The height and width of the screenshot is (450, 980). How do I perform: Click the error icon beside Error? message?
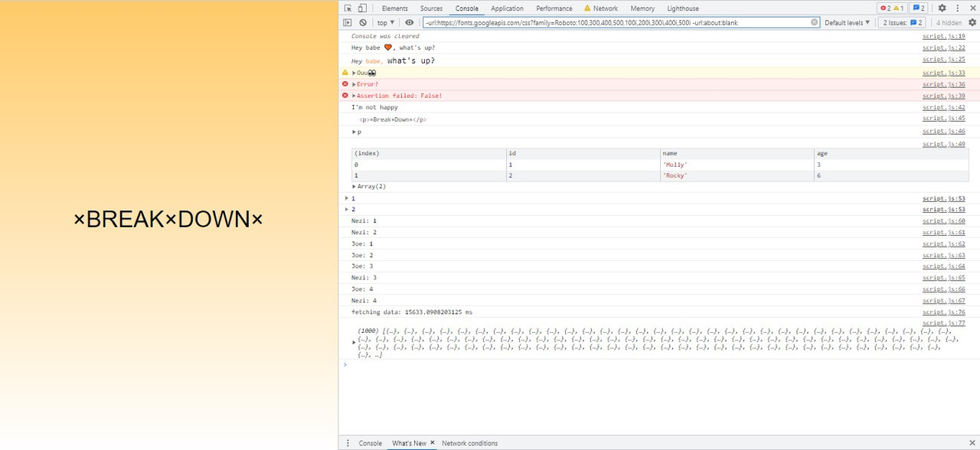coord(345,84)
